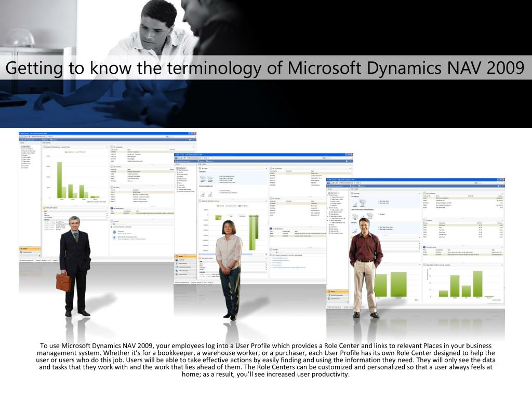This screenshot has width=532, height=399.
Task: Open Finance link in suited man's Connect part
Action: pos(121,231)
